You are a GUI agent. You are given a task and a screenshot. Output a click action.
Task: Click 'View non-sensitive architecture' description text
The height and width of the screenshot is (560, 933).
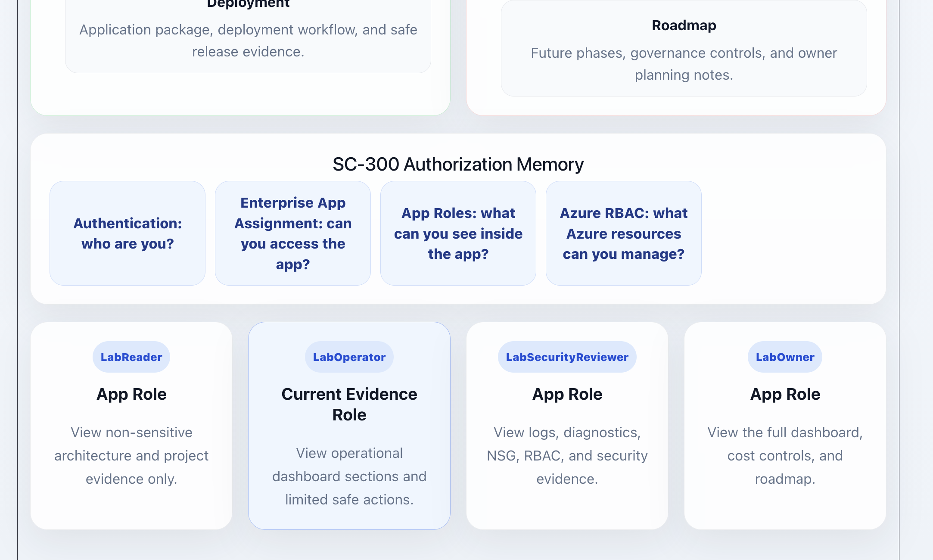coord(131,455)
